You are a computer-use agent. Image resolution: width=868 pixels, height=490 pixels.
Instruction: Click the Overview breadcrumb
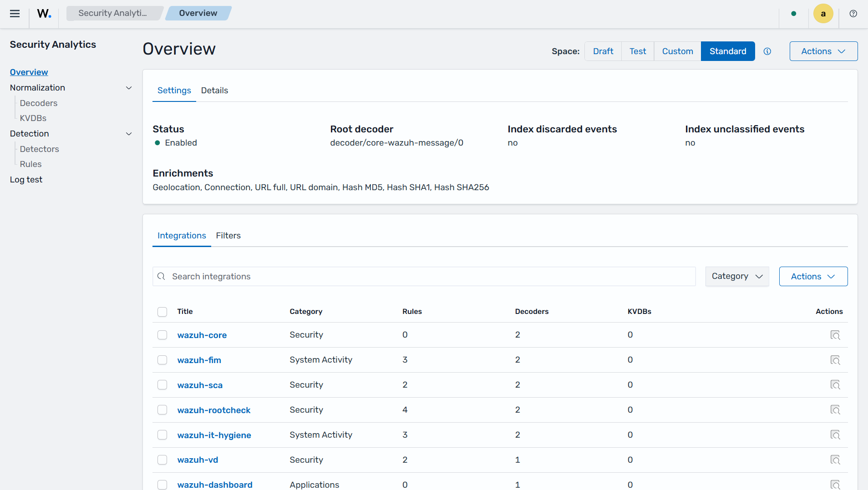point(198,13)
